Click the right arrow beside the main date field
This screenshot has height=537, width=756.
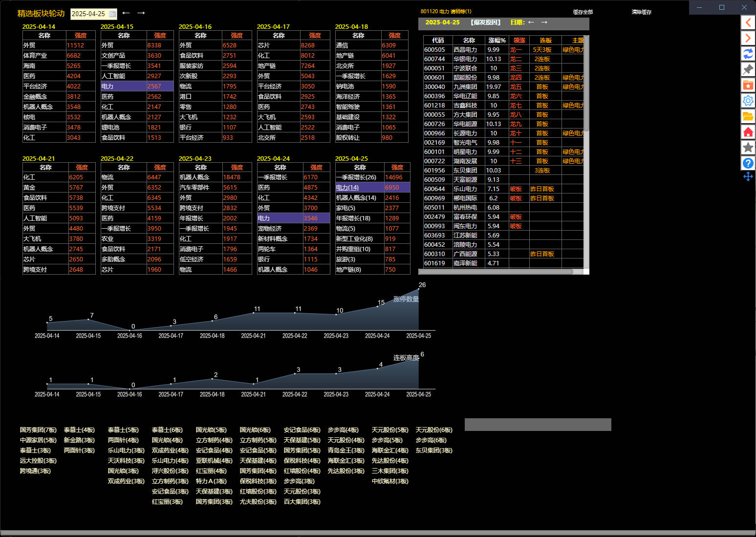(141, 13)
